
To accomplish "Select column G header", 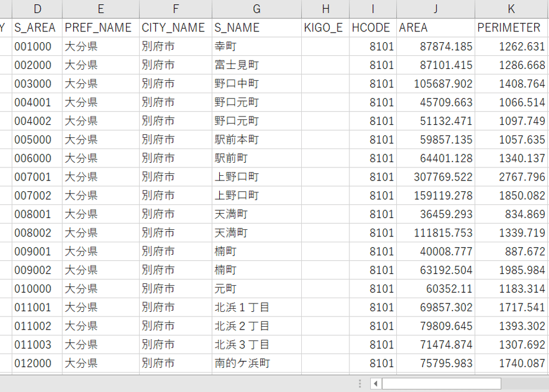I will coord(257,9).
